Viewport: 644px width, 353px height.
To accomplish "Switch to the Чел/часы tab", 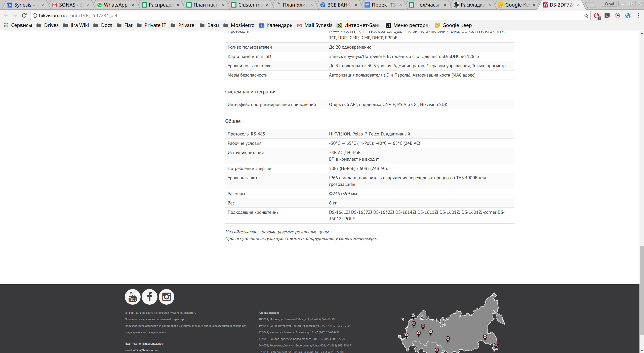I will click(428, 5).
